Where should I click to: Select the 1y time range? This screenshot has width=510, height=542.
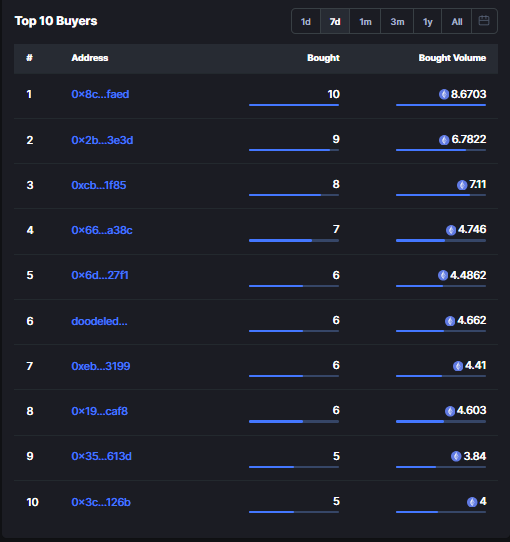tap(427, 21)
